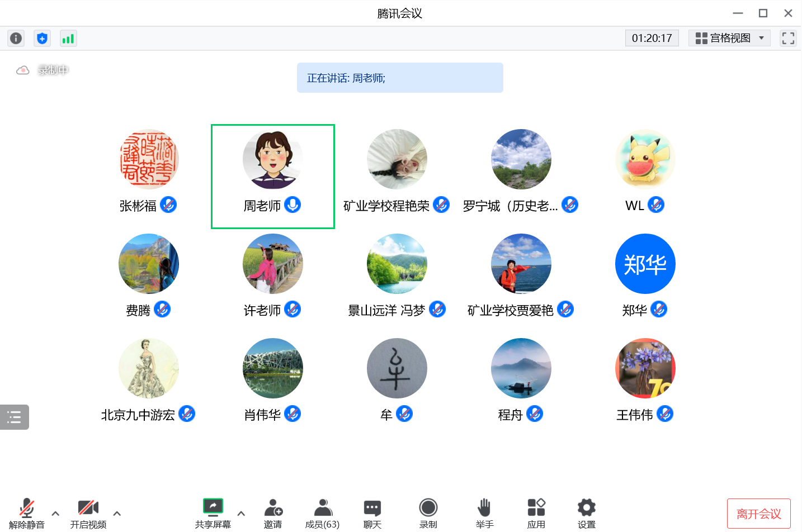Select 北京九中游宏's dress sketch avatar
Image resolution: width=802 pixels, height=532 pixels.
pyautogui.click(x=149, y=368)
